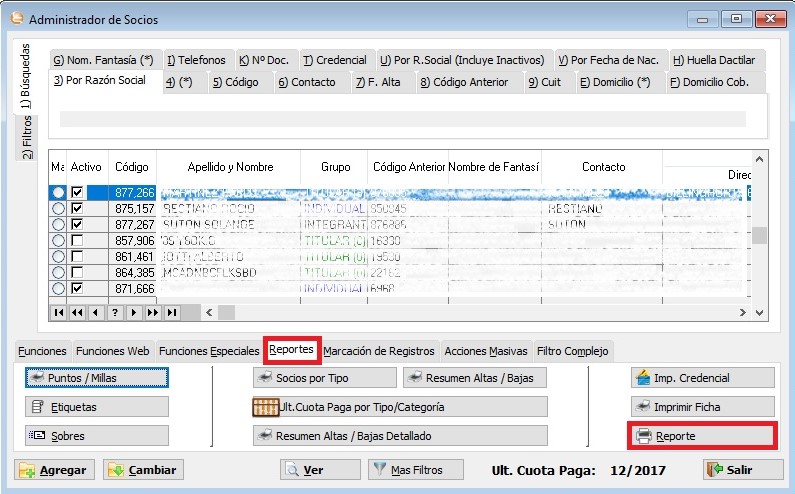
Task: Click the funnel icon on Mas Filtros
Action: click(378, 469)
